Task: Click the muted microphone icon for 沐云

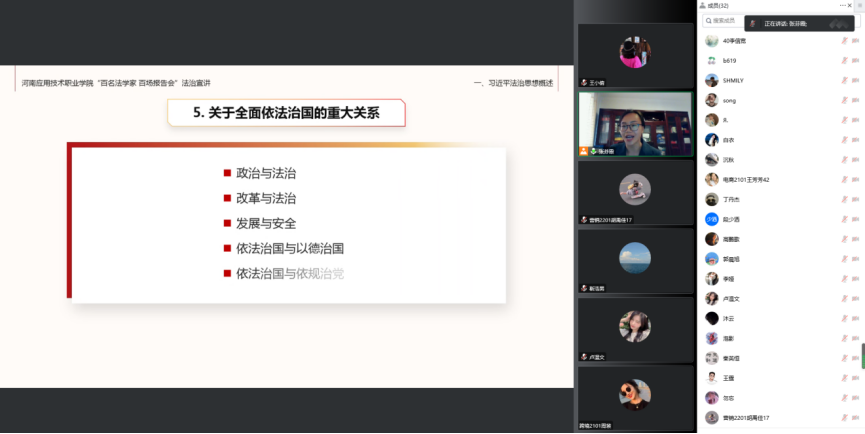Action: [x=845, y=318]
